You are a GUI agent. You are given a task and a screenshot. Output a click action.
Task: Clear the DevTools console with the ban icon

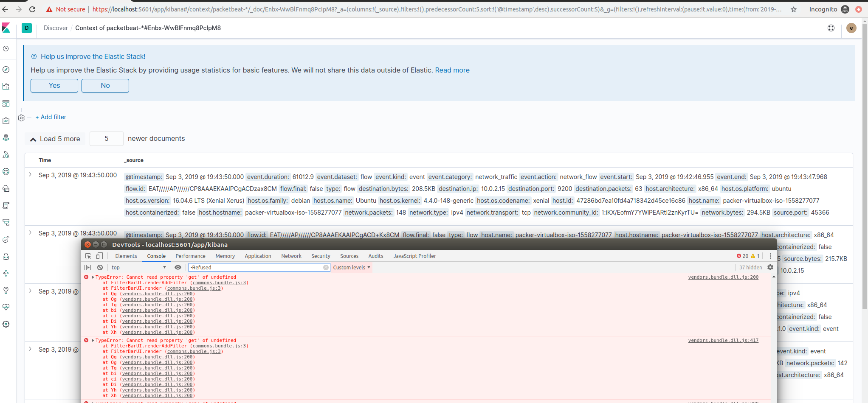pos(100,267)
